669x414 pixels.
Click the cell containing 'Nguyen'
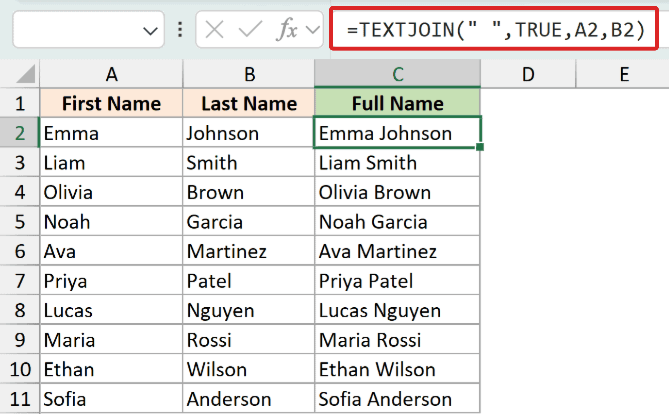click(249, 310)
